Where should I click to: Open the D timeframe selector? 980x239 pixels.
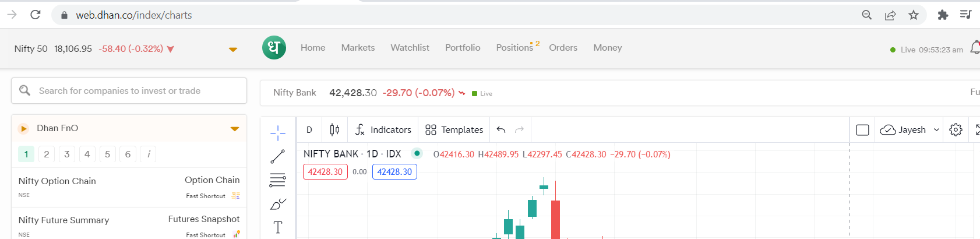click(x=309, y=130)
